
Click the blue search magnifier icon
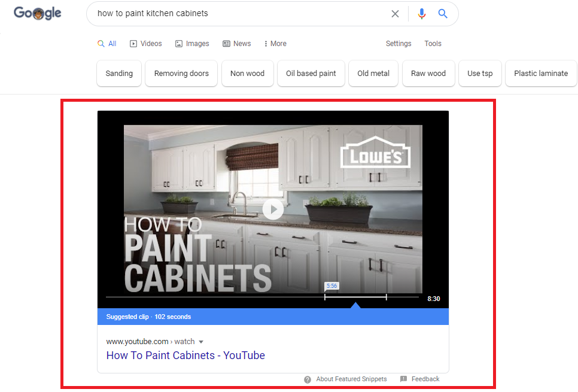[x=443, y=14]
